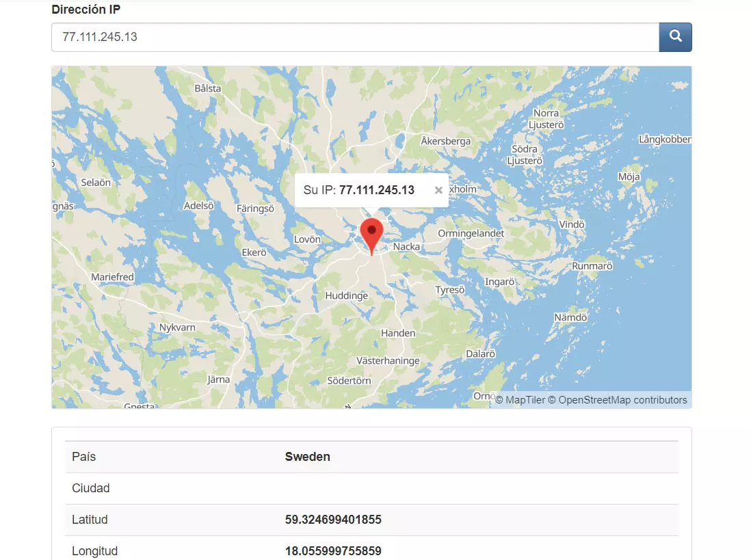Click the Bålsta place label
This screenshot has height=560, width=751.
[x=208, y=88]
